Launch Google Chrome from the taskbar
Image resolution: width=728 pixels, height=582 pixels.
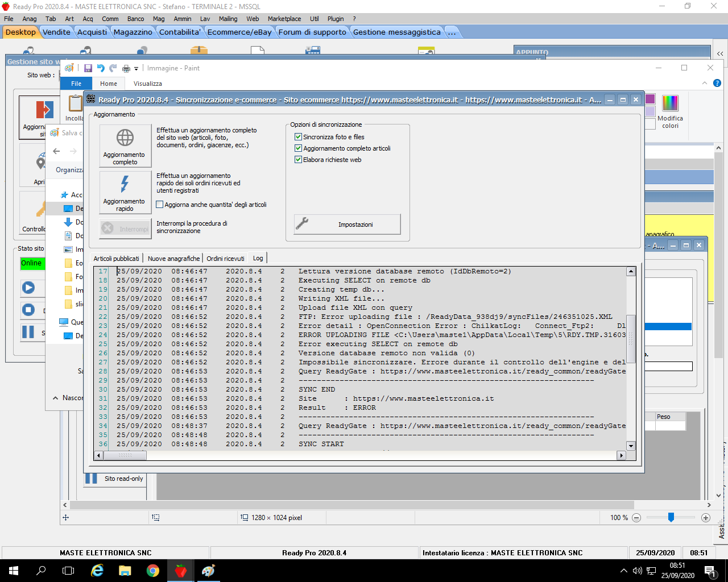click(153, 571)
